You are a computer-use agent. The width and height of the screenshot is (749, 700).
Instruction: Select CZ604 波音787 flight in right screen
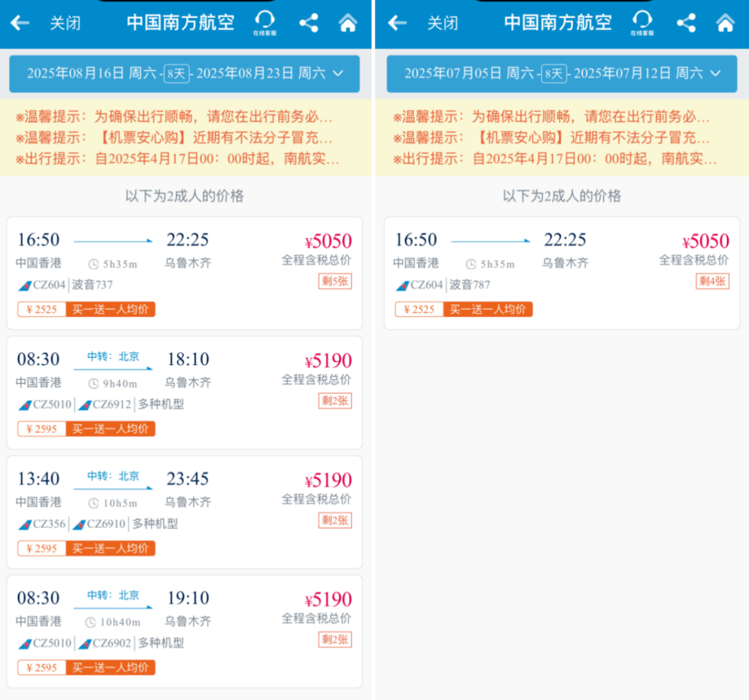562,273
